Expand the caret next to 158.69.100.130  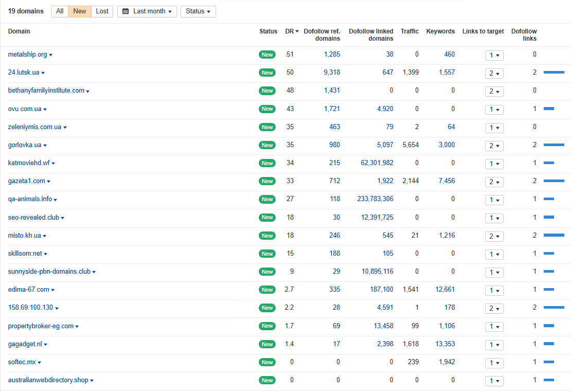click(57, 308)
